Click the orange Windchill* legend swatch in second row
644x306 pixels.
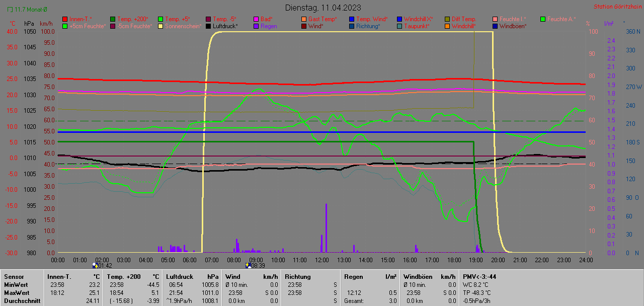click(447, 26)
